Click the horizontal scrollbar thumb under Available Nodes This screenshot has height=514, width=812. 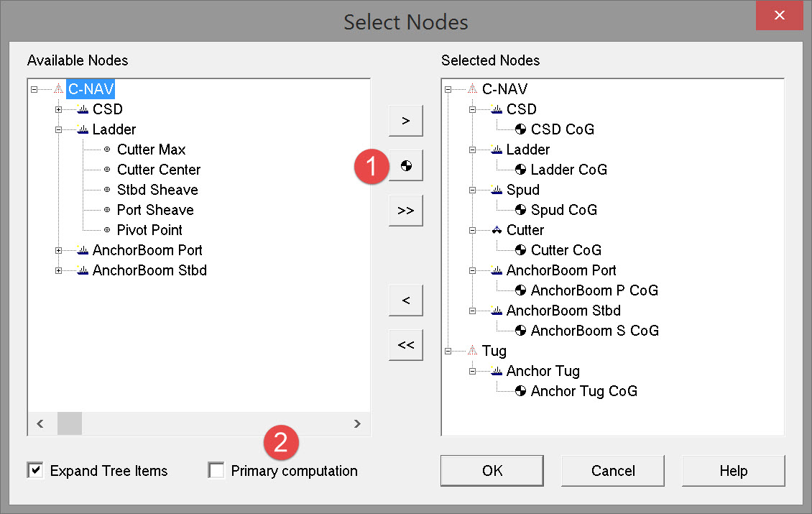tap(70, 423)
